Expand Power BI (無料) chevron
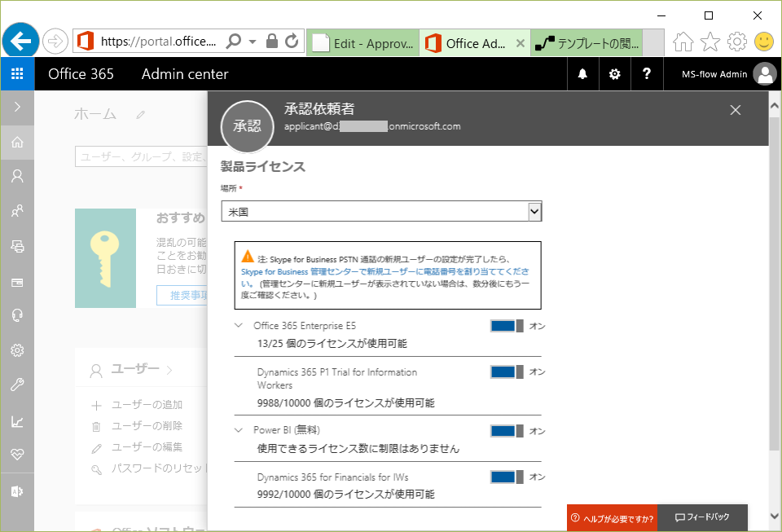The image size is (782, 532). [239, 430]
